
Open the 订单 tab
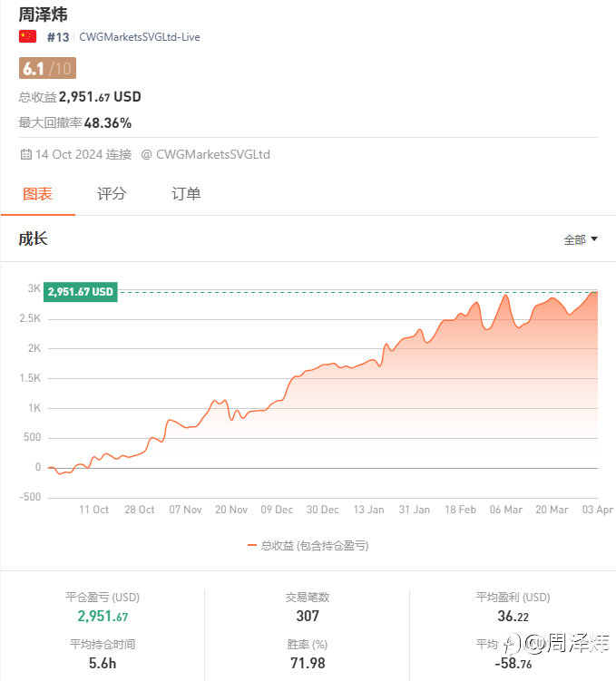point(186,193)
